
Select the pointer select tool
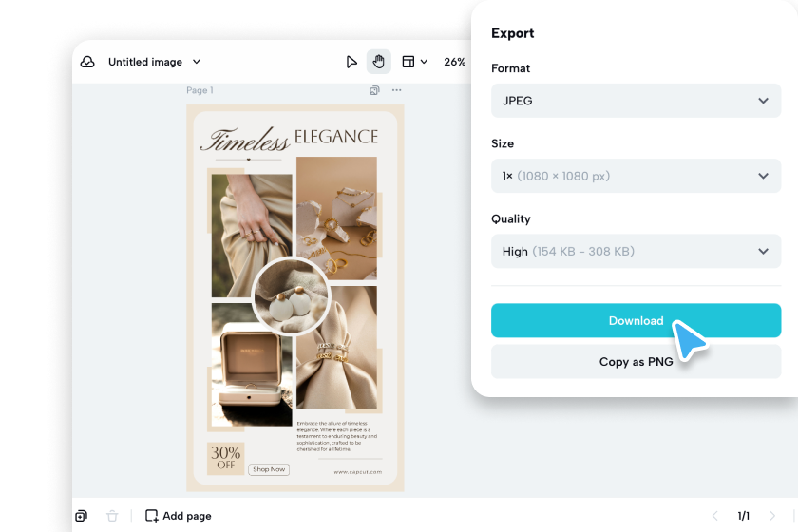pyautogui.click(x=351, y=62)
